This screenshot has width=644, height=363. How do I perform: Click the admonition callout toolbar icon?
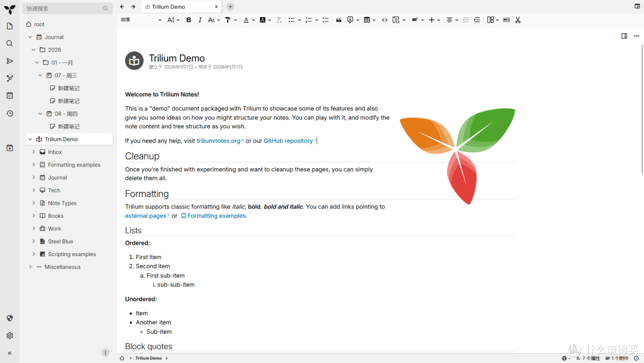pos(350,20)
